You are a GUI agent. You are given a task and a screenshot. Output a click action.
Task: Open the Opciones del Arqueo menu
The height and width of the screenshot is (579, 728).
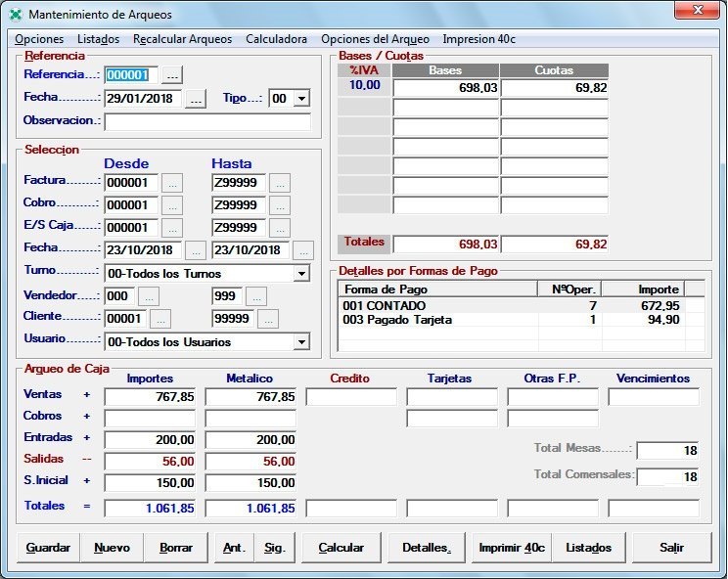375,39
